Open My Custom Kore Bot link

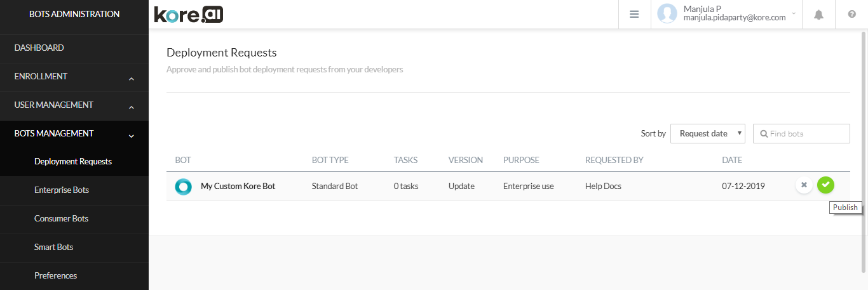click(238, 187)
